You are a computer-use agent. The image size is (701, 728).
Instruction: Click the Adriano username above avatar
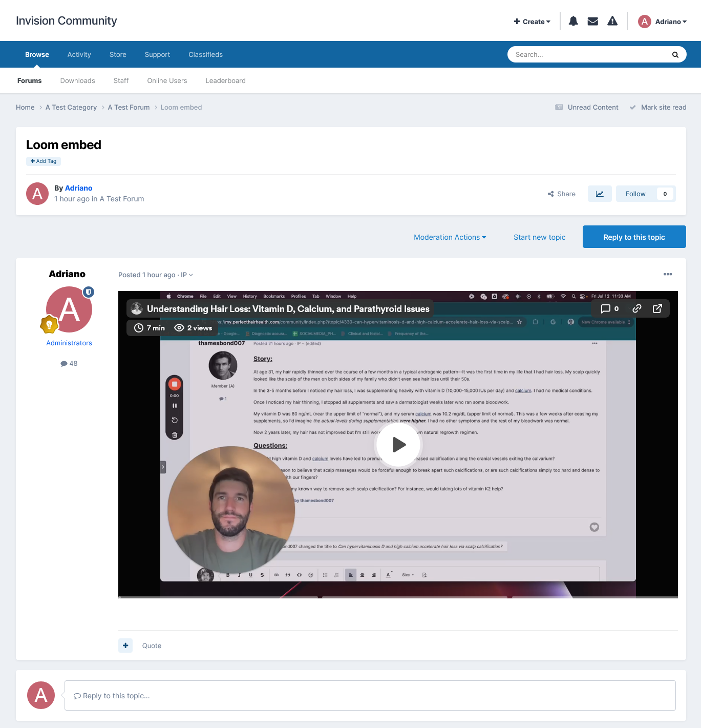click(x=67, y=274)
